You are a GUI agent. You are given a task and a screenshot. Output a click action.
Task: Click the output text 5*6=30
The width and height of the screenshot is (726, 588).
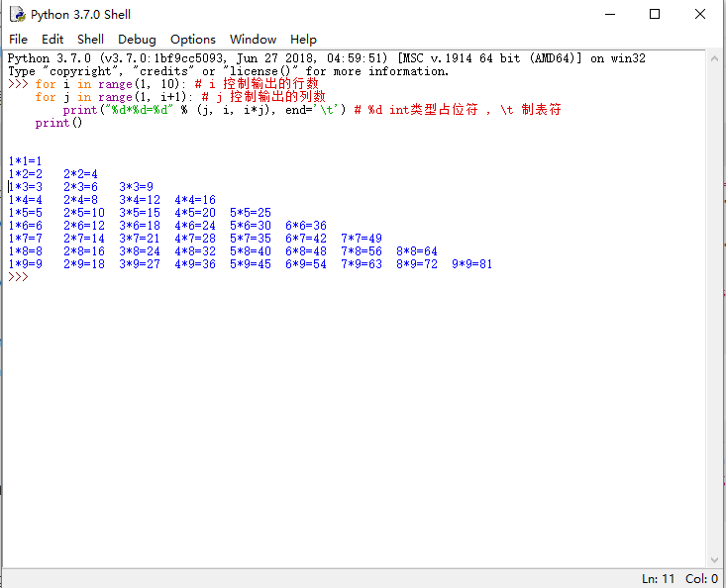point(251,226)
